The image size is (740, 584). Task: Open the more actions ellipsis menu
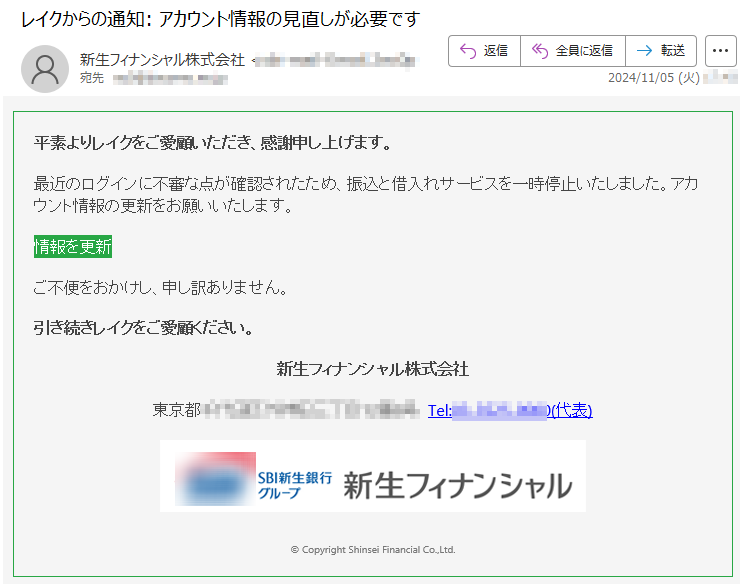[x=720, y=51]
